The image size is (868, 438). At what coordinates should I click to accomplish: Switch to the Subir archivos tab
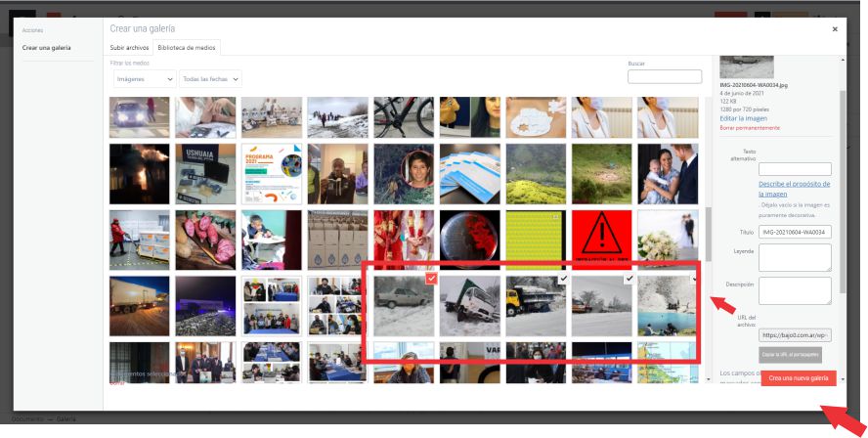[129, 47]
